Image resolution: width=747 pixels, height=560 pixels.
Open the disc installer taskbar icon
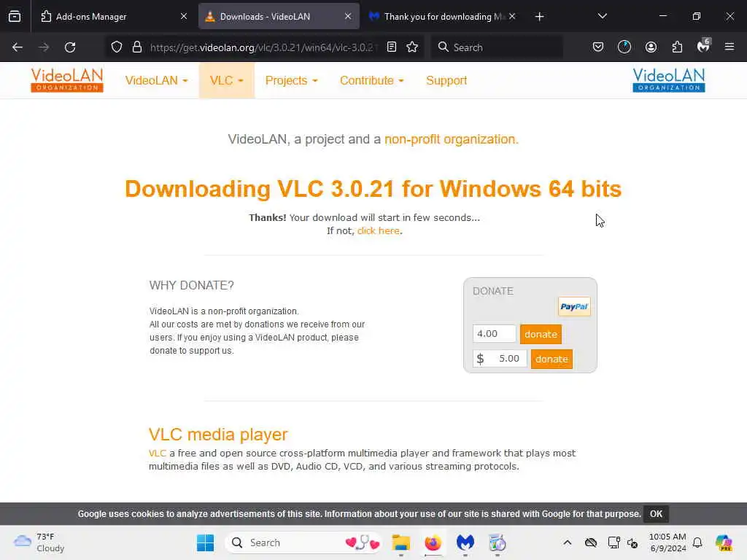tap(497, 542)
